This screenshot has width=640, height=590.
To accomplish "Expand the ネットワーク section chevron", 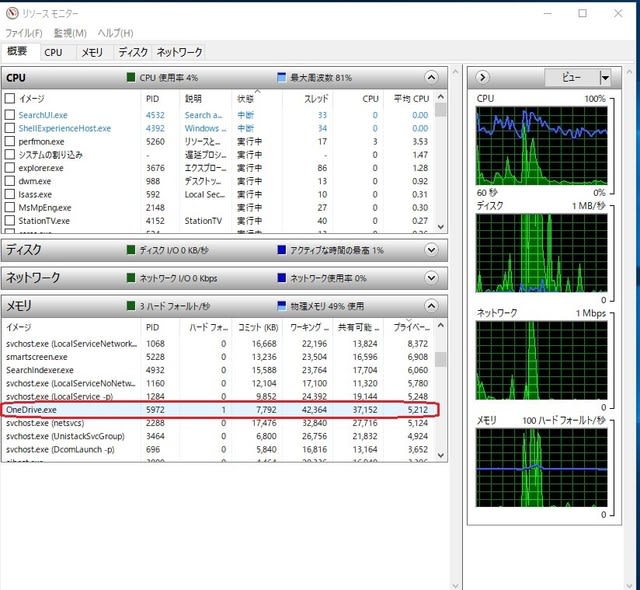I will (x=431, y=278).
